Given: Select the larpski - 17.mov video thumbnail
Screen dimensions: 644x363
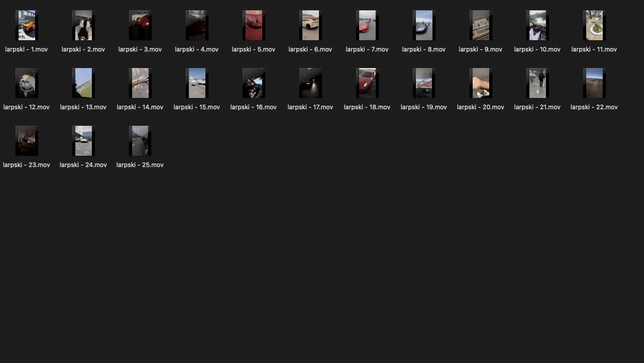Looking at the screenshot, I should tap(310, 83).
